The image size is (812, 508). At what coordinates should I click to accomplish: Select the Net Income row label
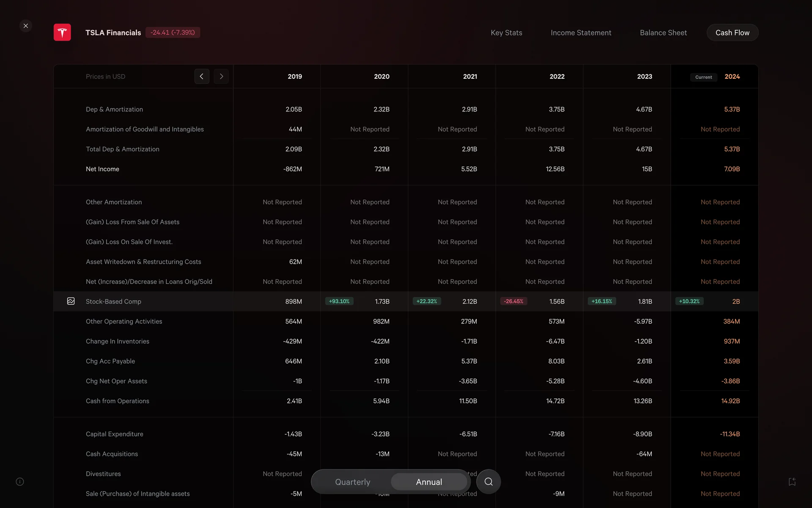point(102,169)
